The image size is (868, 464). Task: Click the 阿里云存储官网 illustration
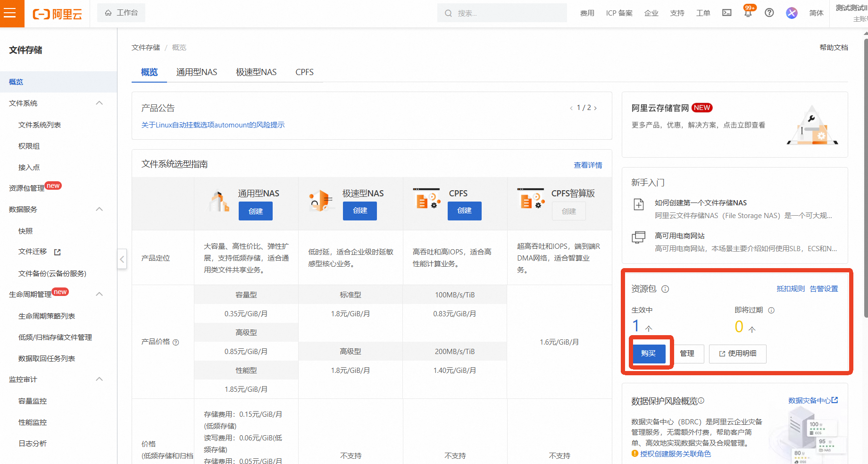tap(812, 125)
